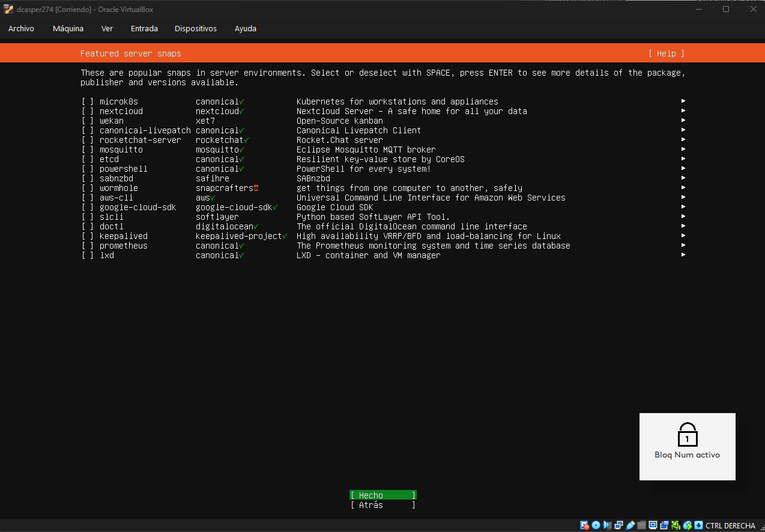Go back with the Atrás button
The image size is (765, 532).
pyautogui.click(x=382, y=505)
